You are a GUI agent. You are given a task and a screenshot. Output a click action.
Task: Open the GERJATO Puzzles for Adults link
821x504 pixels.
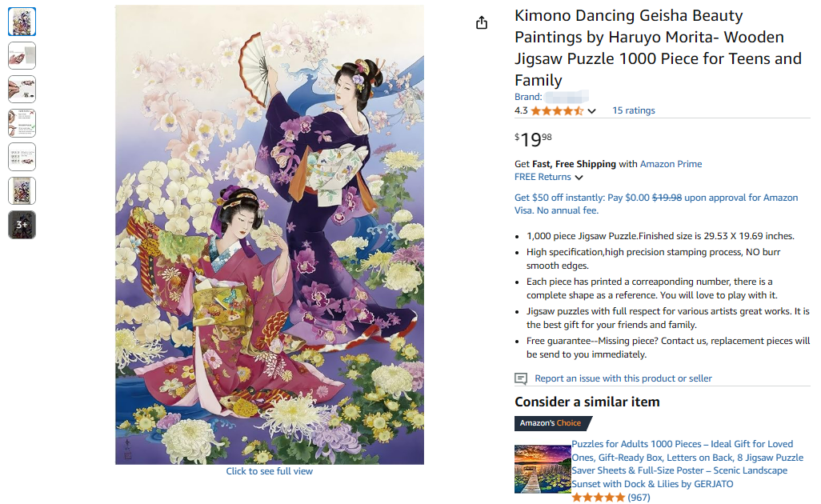click(687, 464)
